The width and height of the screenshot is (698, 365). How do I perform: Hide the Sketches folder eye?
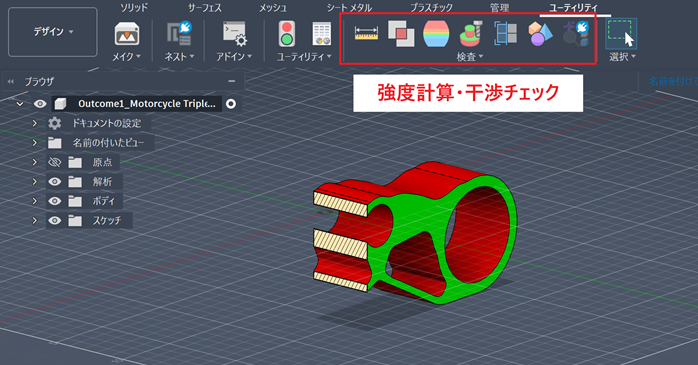54,221
